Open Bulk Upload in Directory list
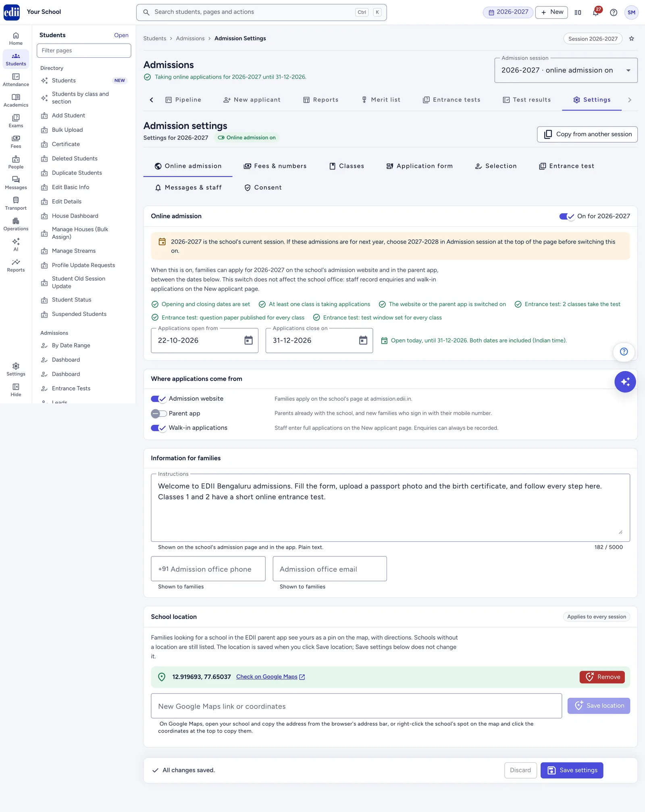 click(84, 130)
